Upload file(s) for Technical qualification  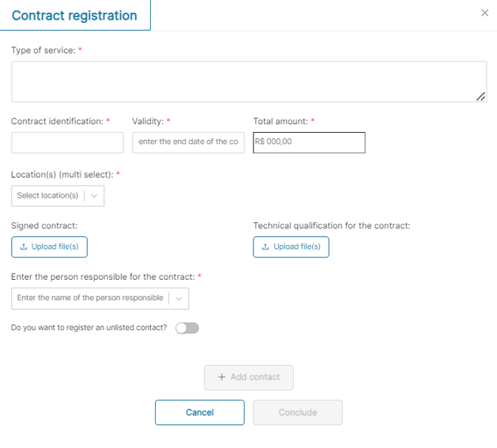click(x=291, y=247)
